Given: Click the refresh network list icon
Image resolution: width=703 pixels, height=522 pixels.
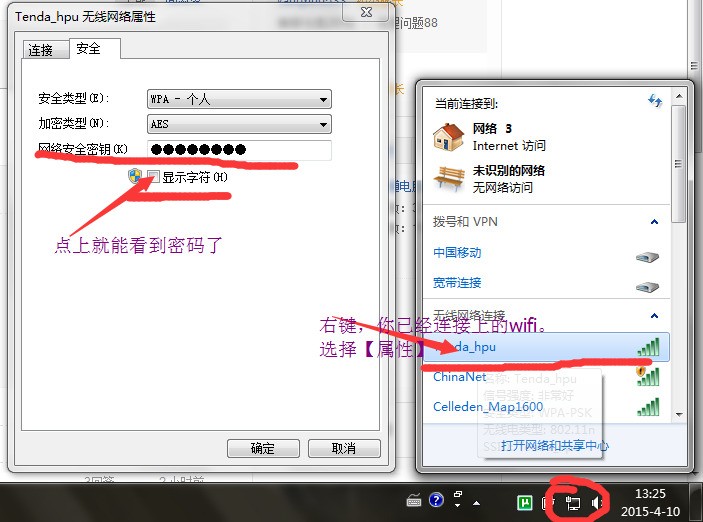Looking at the screenshot, I should (655, 101).
